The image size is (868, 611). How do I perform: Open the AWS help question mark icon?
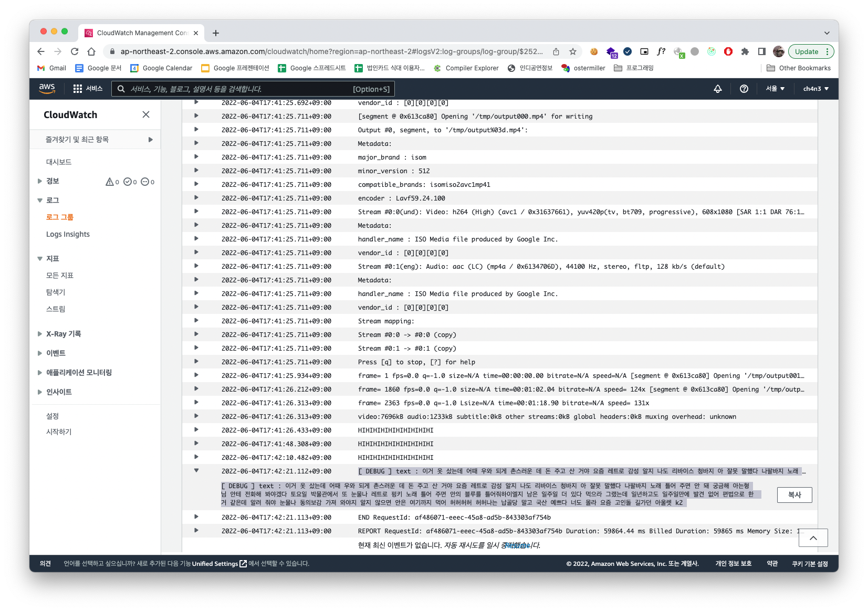(x=744, y=89)
